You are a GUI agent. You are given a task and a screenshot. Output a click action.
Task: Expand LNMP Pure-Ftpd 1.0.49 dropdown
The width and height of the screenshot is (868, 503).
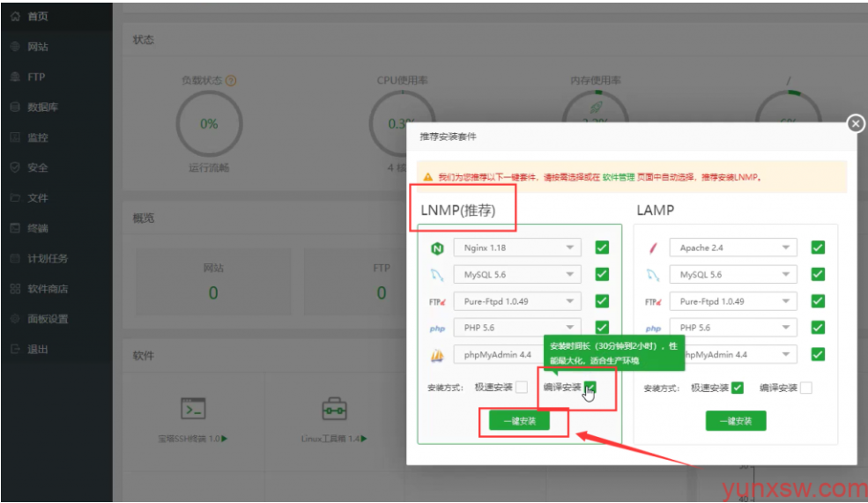point(517,301)
